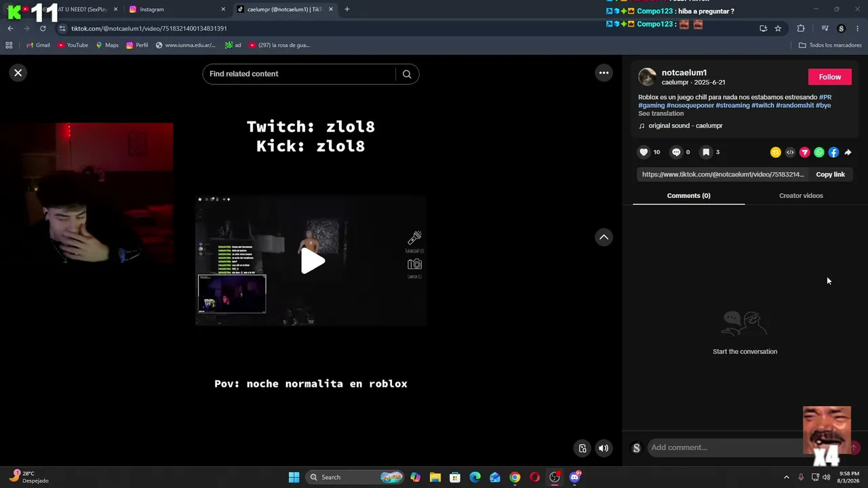The width and height of the screenshot is (868, 488).
Task: Click the #gaming hashtag
Action: point(652,105)
